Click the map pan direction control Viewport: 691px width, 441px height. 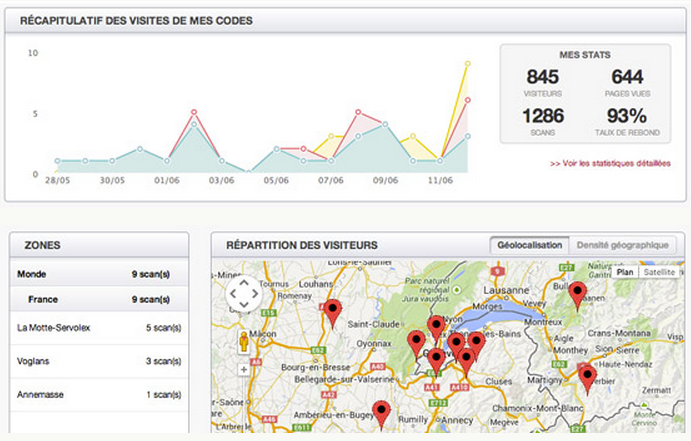click(x=244, y=295)
